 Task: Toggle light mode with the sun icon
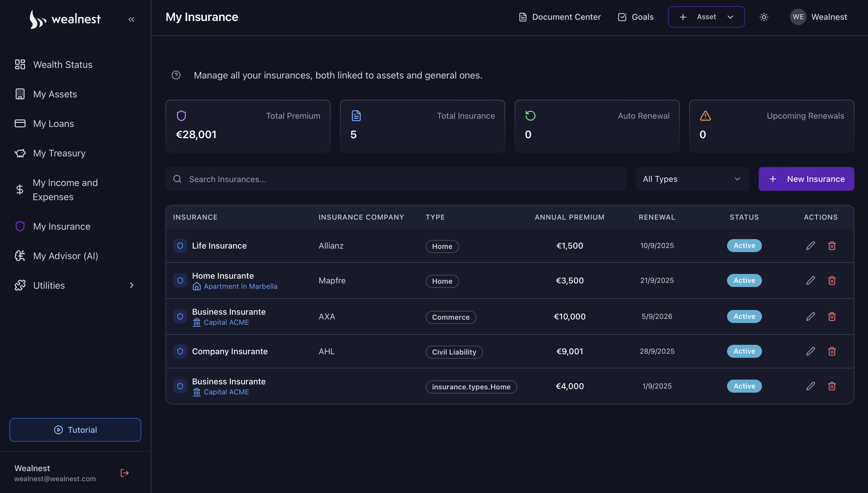(x=764, y=17)
